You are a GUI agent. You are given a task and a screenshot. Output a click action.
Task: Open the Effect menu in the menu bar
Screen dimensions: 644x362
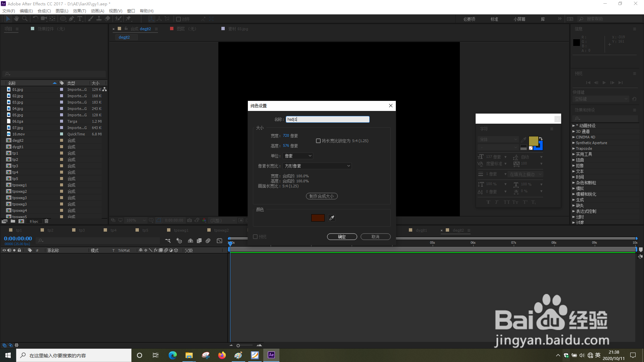79,11
